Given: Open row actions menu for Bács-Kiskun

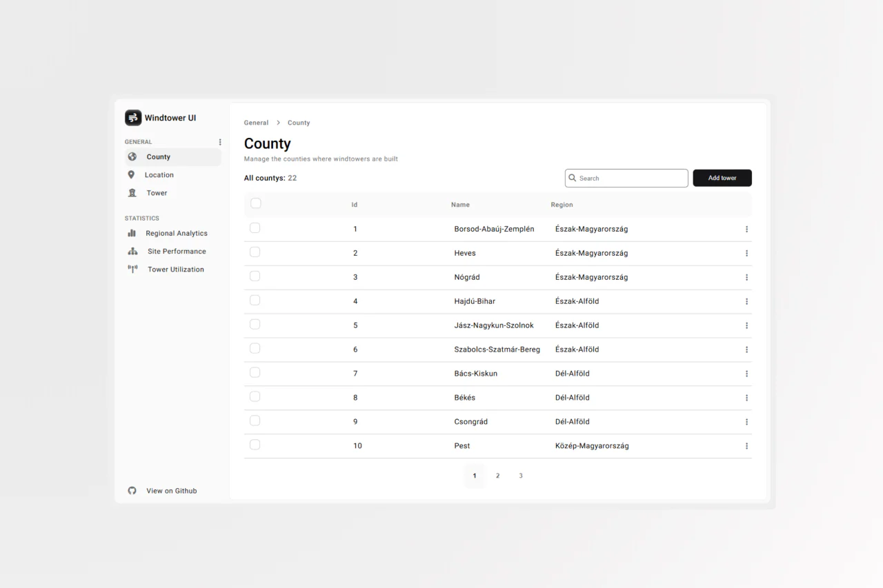Looking at the screenshot, I should 746,374.
